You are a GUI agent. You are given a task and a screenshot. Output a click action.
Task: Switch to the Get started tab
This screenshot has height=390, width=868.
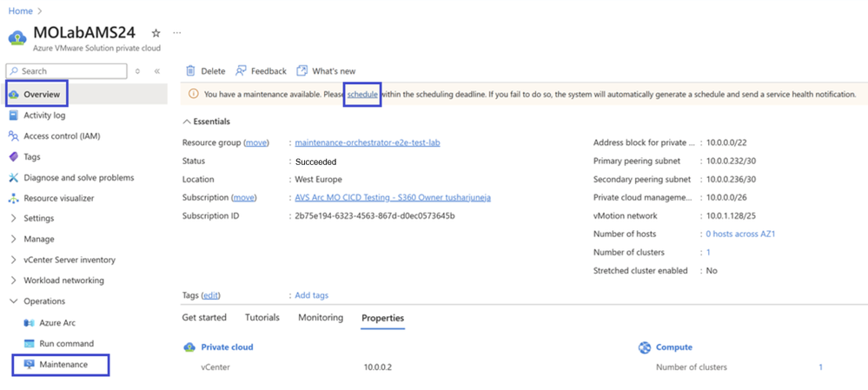(204, 318)
